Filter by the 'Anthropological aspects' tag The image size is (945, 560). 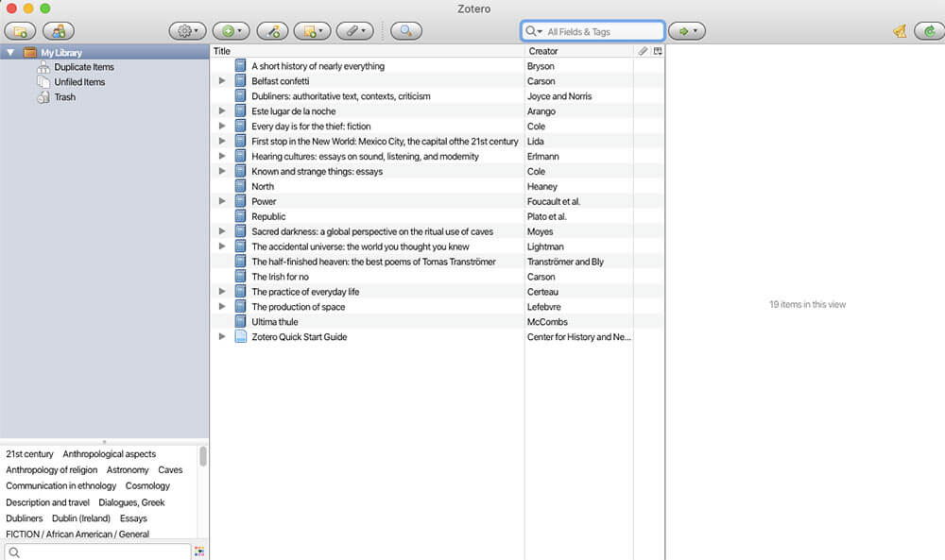(109, 454)
